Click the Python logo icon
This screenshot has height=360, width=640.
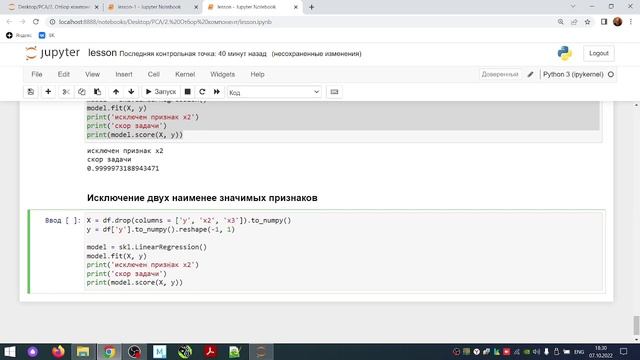point(565,53)
